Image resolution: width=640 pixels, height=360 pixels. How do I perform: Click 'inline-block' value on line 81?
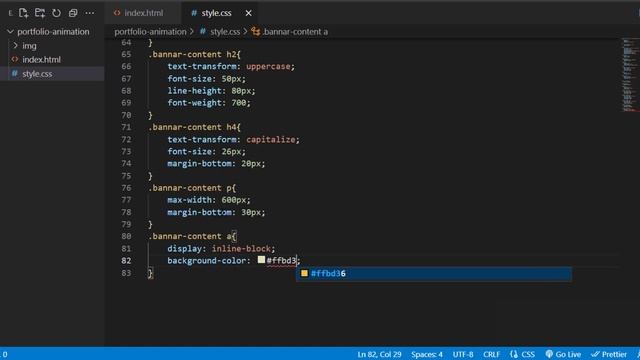tap(241, 249)
